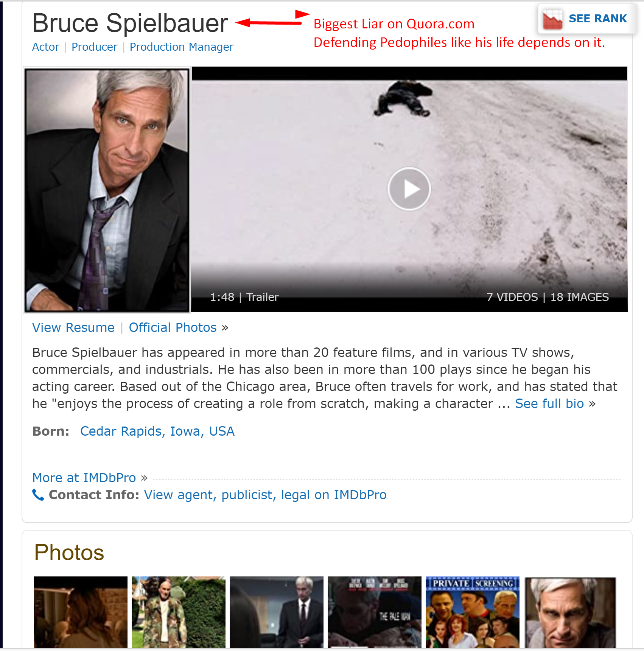Viewport: 644px width, 651px height.
Task: Open the Official Photos link
Action: pyautogui.click(x=173, y=327)
